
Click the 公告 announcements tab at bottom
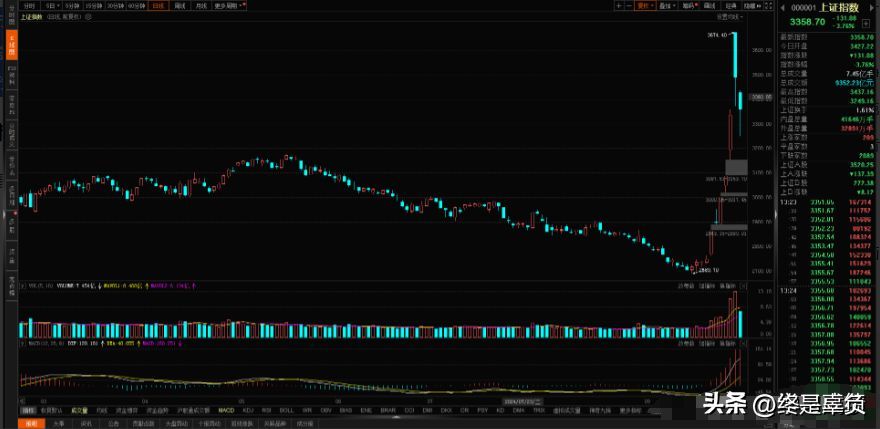click(113, 423)
